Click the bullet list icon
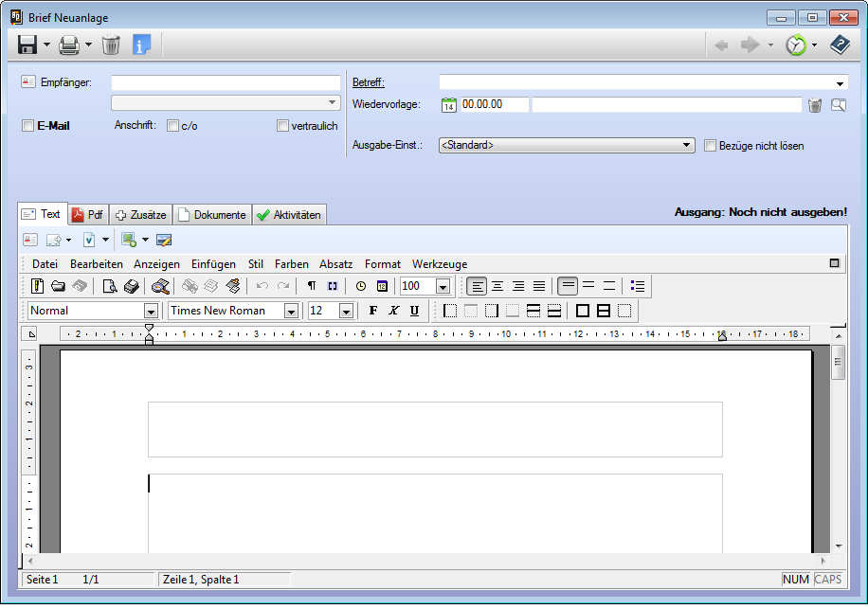 [x=638, y=286]
